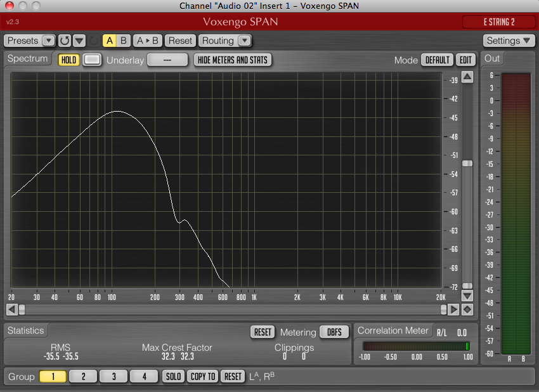Click the undo arrow icon
539x392 pixels.
coord(65,41)
